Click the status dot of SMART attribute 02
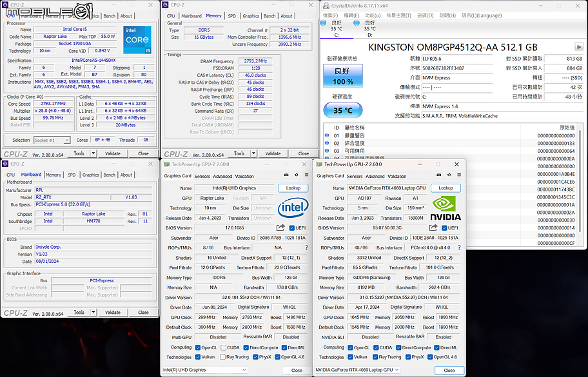 tap(327, 143)
